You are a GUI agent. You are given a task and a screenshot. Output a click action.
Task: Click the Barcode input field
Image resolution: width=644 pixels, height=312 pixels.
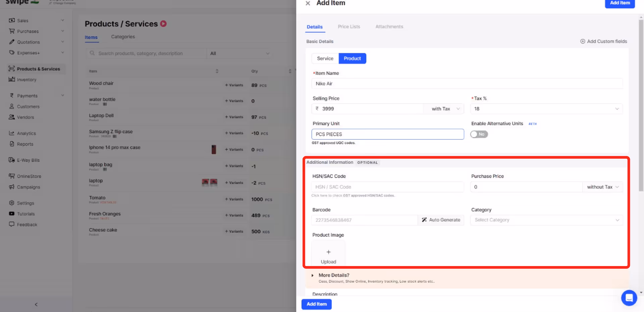pyautogui.click(x=365, y=220)
